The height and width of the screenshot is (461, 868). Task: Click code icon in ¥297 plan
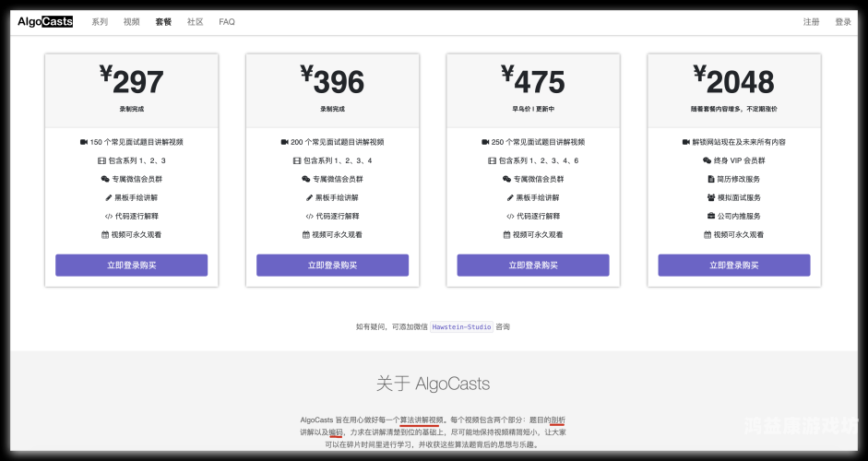click(x=109, y=217)
